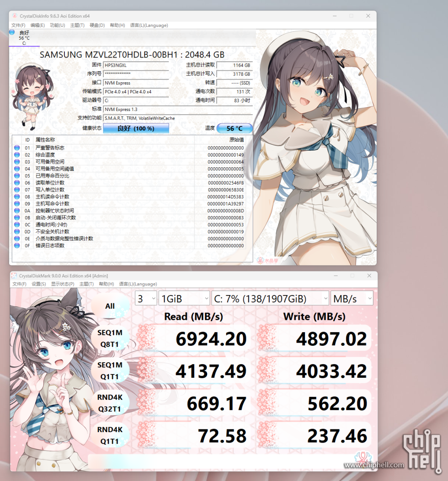Image resolution: width=448 pixels, height=481 pixels.
Task: Open 功能(U) menu in CrystalDiskInfo
Action: tap(58, 25)
